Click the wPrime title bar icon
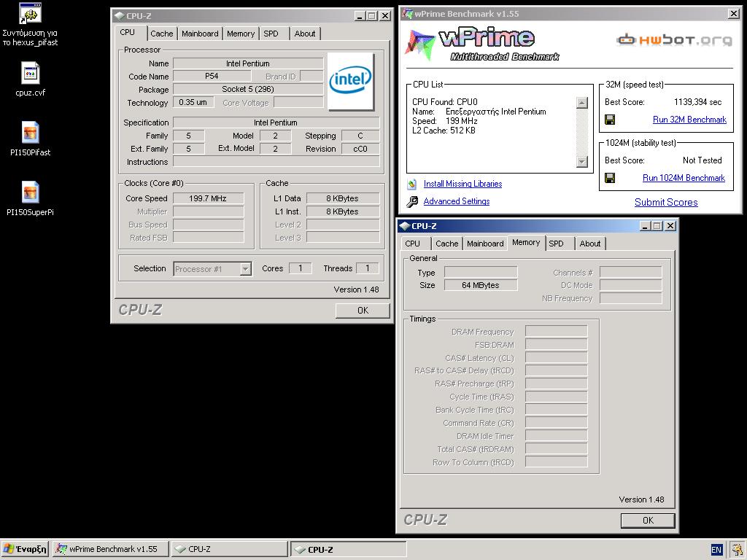Image resolution: width=747 pixels, height=560 pixels. point(407,13)
